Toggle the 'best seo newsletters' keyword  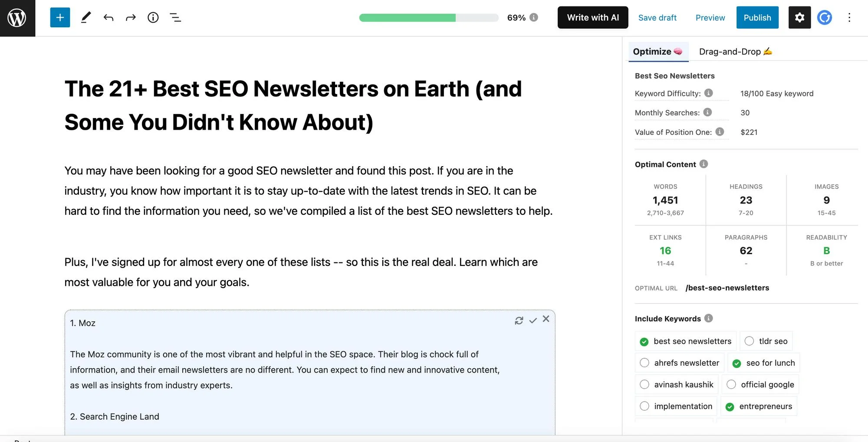coord(686,341)
